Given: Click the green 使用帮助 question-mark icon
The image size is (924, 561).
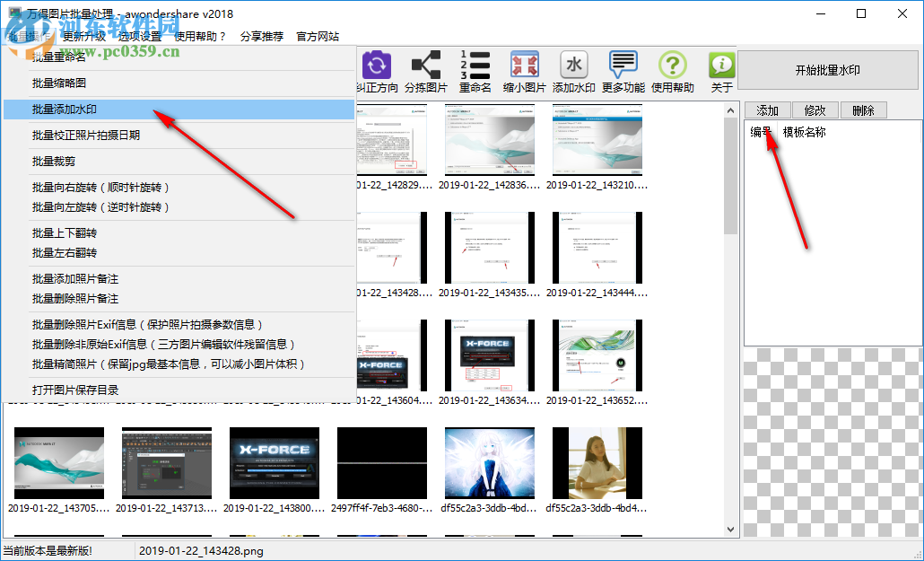Looking at the screenshot, I should point(672,66).
